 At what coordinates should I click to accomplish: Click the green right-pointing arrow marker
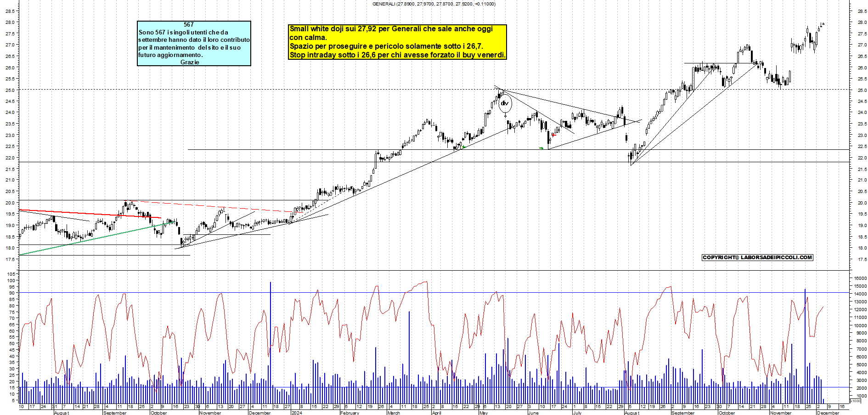point(541,148)
